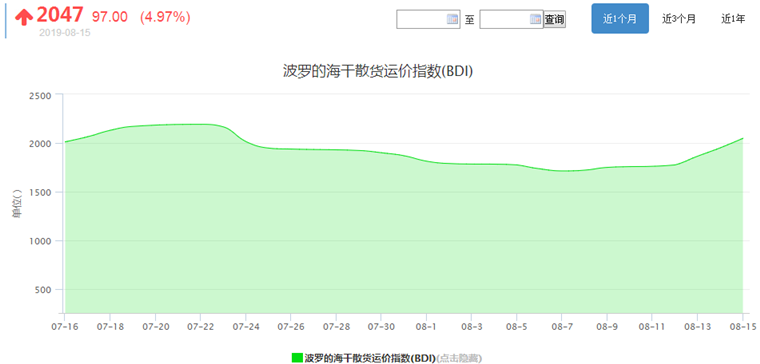This screenshot has width=760, height=364.
Task: Click the red upward arrow indicator
Action: click(24, 17)
